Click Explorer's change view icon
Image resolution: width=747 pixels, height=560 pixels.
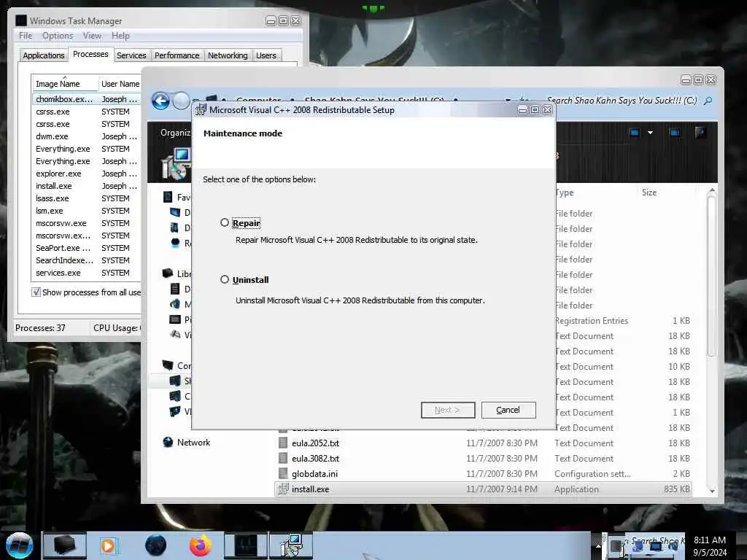[635, 133]
